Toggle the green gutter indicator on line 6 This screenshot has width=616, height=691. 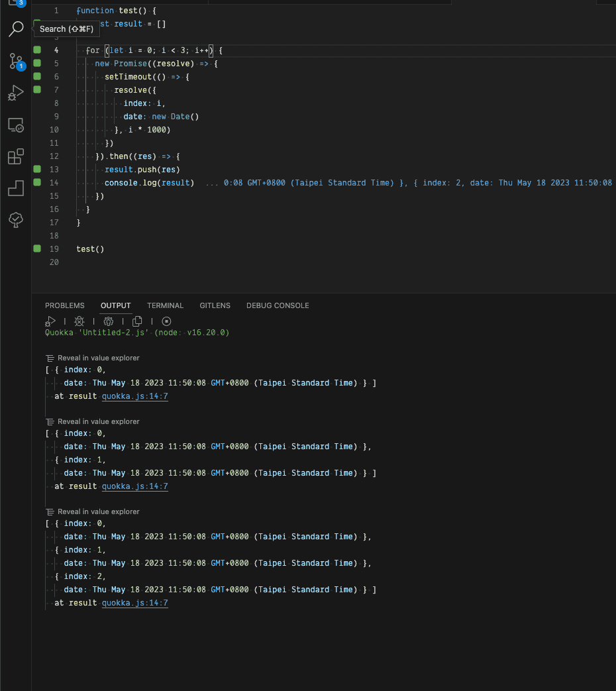pyautogui.click(x=38, y=76)
